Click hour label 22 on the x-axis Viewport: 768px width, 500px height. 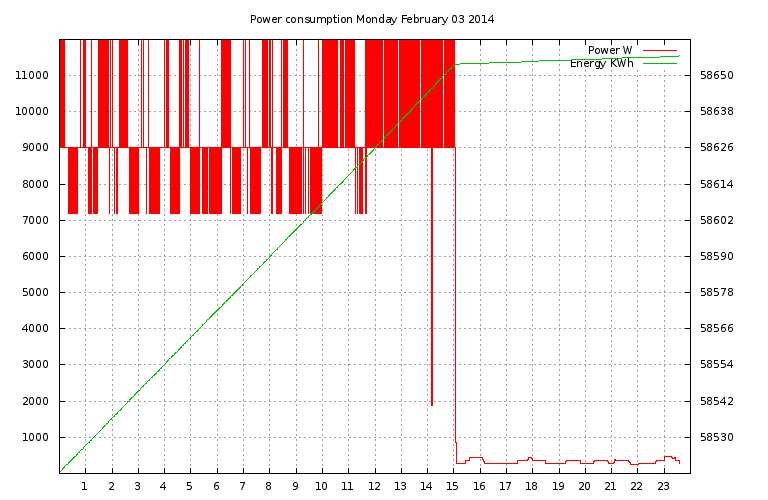tap(636, 486)
